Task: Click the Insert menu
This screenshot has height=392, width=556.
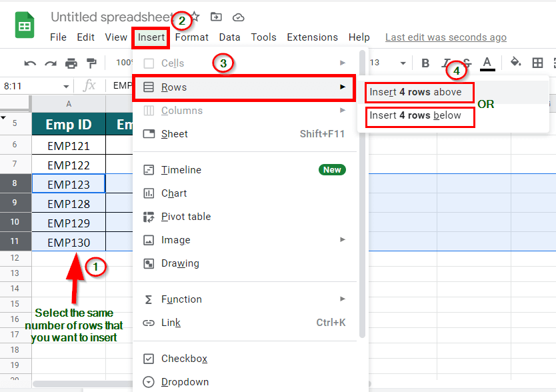Action: (151, 37)
